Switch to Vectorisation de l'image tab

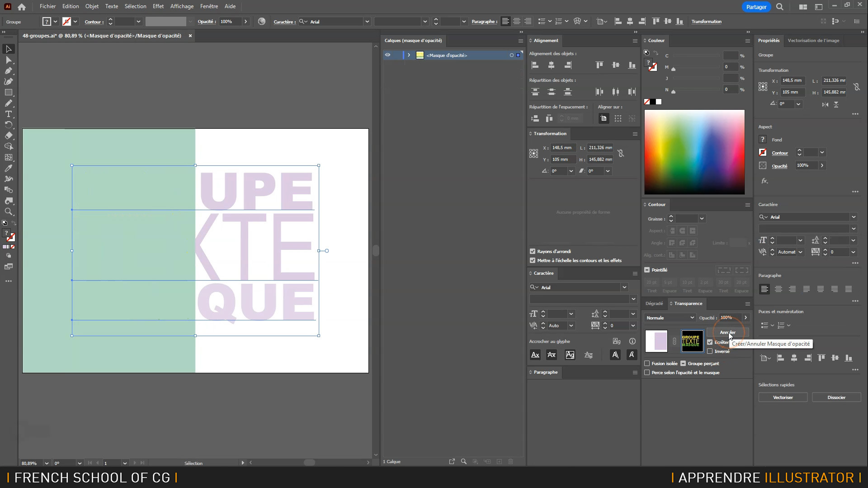point(813,41)
